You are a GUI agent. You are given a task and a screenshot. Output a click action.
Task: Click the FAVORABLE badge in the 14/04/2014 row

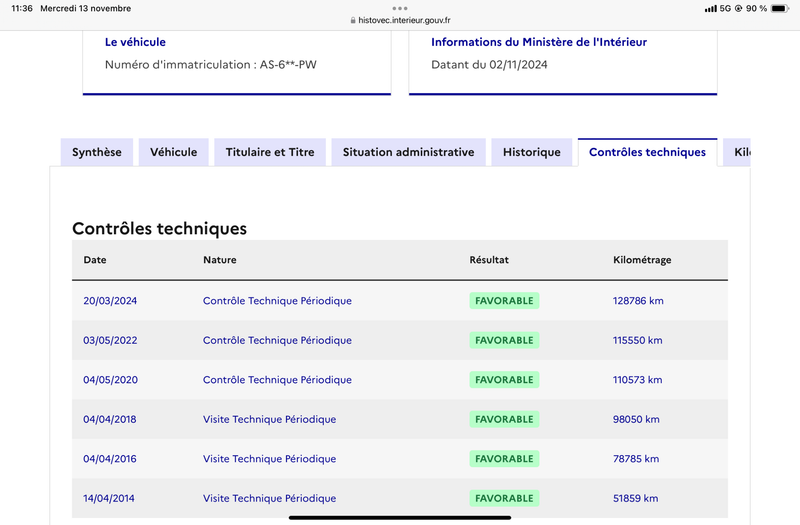coord(504,498)
